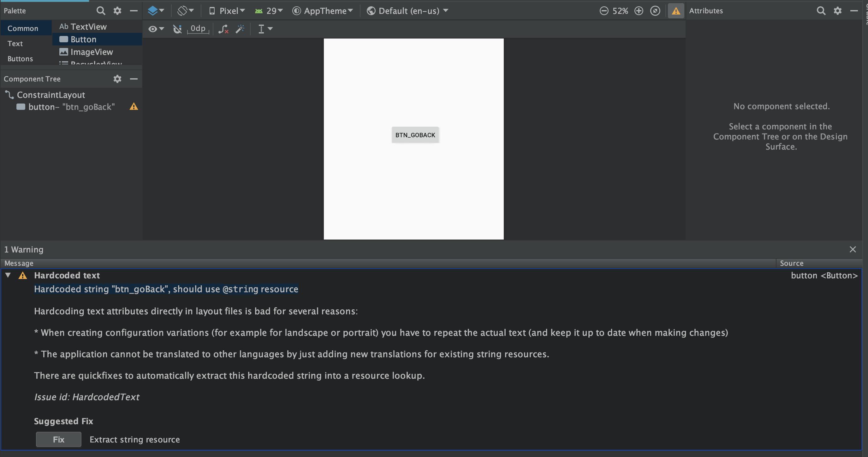The width and height of the screenshot is (868, 457).
Task: Toggle the autoconnect magnet icon
Action: (x=177, y=29)
